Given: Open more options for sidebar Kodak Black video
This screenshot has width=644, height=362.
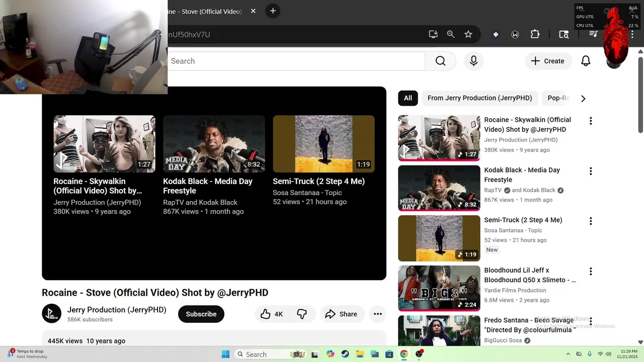Looking at the screenshot, I should (x=591, y=171).
